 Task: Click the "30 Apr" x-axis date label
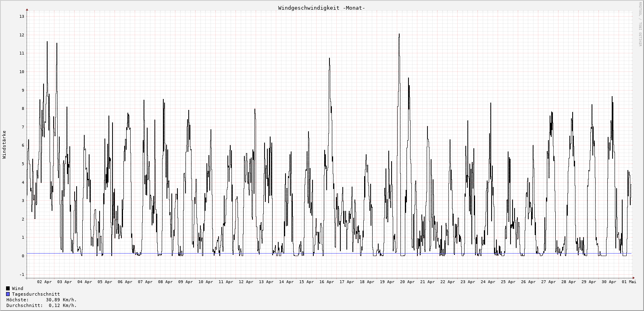pyautogui.click(x=609, y=282)
